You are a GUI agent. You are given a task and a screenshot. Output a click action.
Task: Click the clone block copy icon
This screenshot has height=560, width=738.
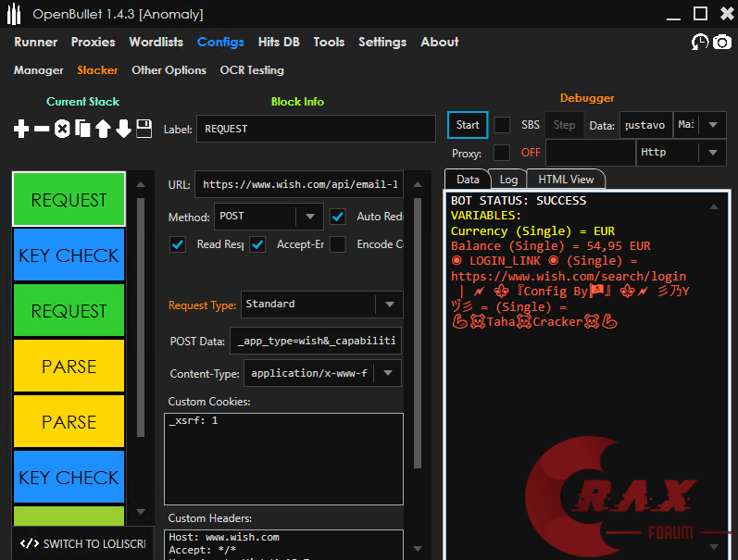[82, 130]
